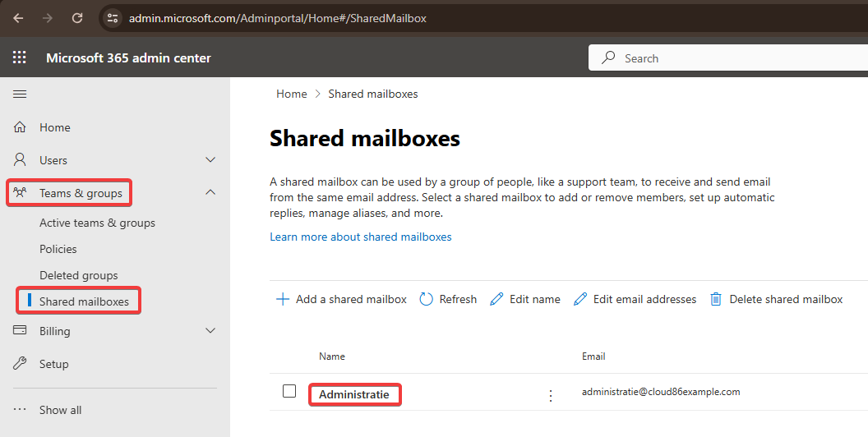The width and height of the screenshot is (868, 437).
Task: Go to Active teams & groups
Action: 98,223
